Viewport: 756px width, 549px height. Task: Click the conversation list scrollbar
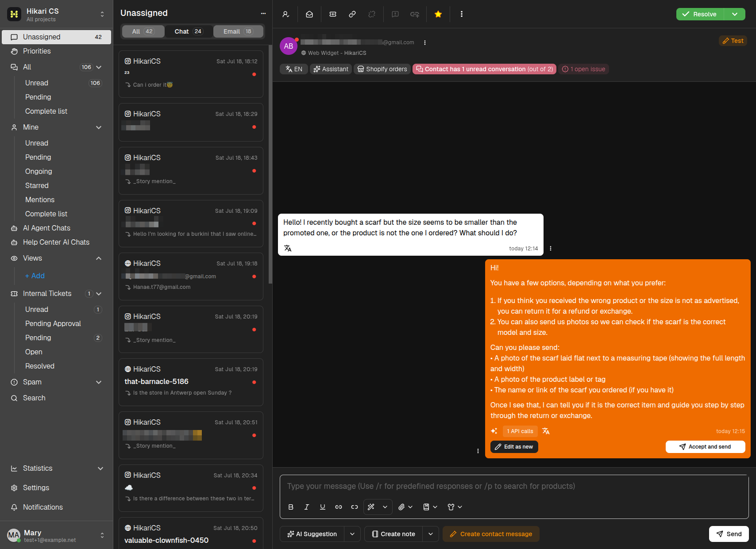pyautogui.click(x=270, y=164)
